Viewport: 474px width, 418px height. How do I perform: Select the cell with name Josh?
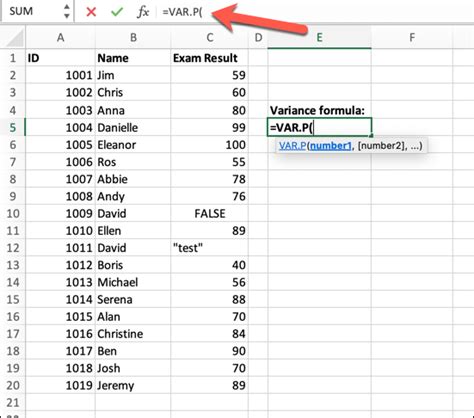coord(133,368)
